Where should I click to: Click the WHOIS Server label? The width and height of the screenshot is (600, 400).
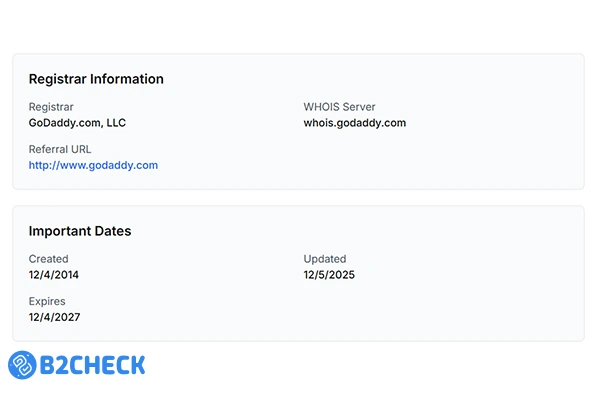[339, 107]
